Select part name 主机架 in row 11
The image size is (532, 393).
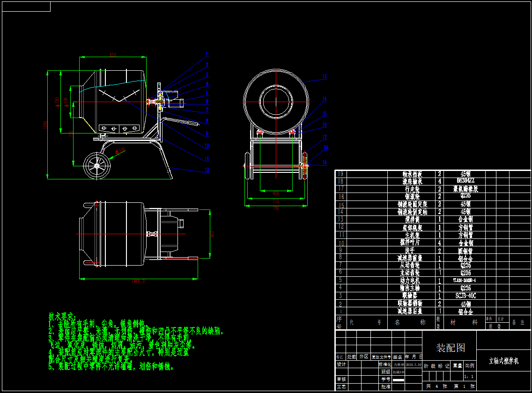[x=412, y=235]
